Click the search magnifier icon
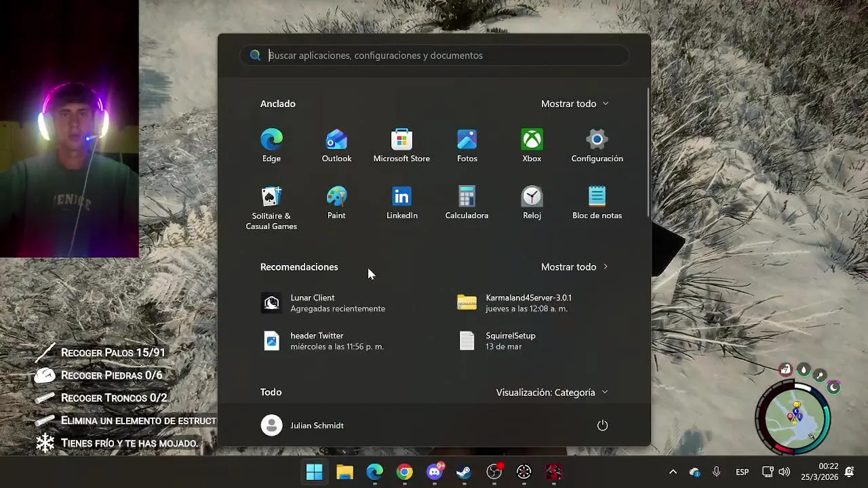868x488 pixels. tap(255, 56)
